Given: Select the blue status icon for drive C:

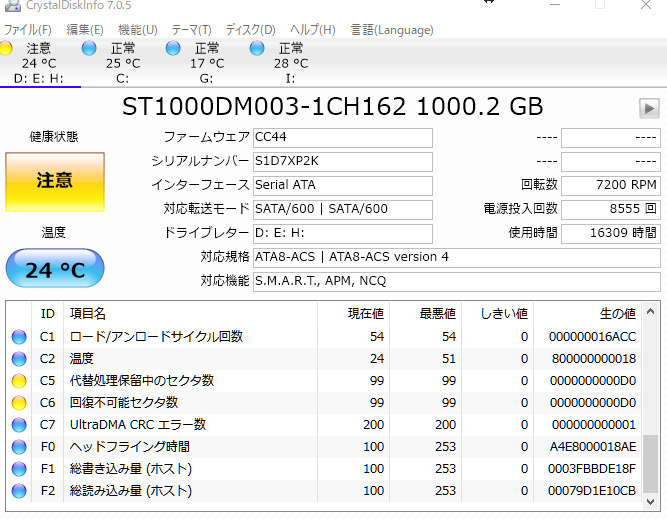Looking at the screenshot, I should [x=89, y=48].
